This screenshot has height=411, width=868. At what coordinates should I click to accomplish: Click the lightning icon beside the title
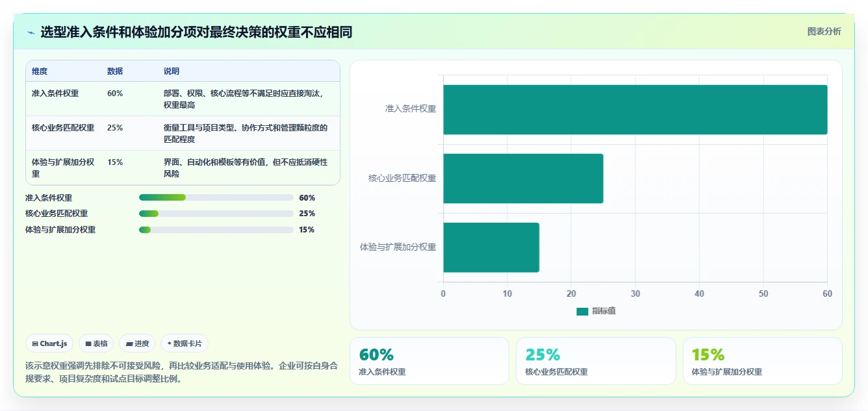pyautogui.click(x=31, y=32)
